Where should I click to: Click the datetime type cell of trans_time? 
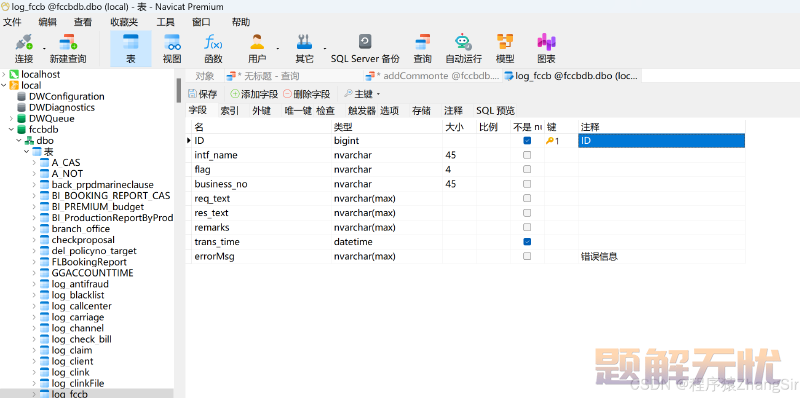coord(387,241)
